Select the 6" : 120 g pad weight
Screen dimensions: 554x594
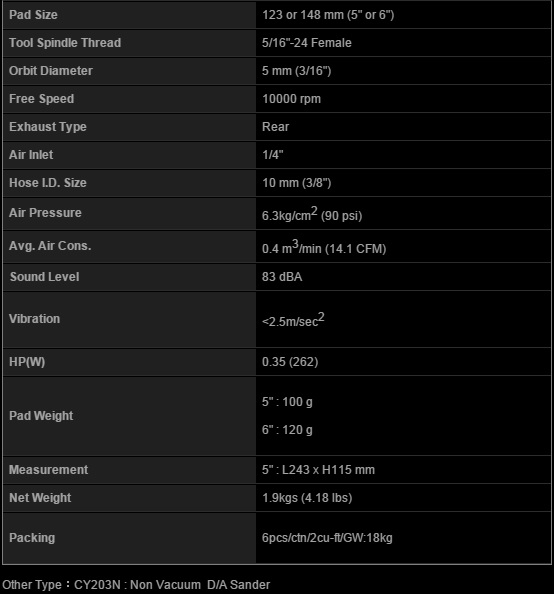(287, 430)
